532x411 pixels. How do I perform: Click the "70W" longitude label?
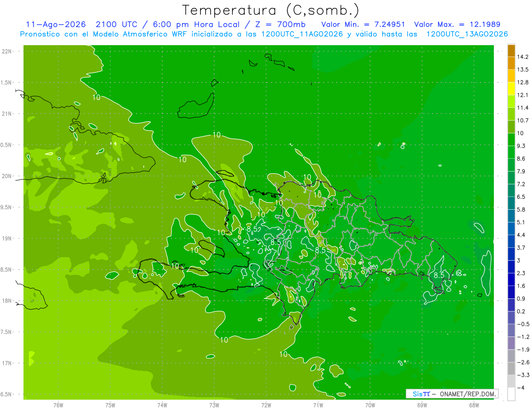[x=370, y=405]
